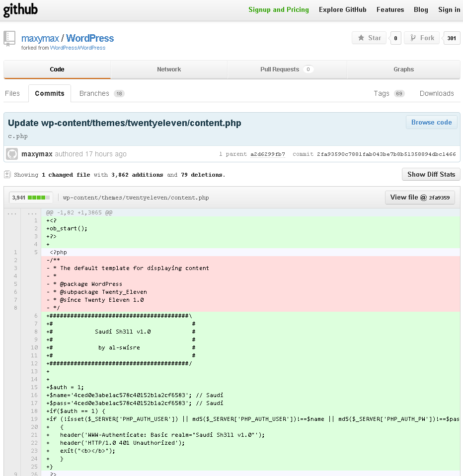Click the +$pass= hash line

(250, 403)
